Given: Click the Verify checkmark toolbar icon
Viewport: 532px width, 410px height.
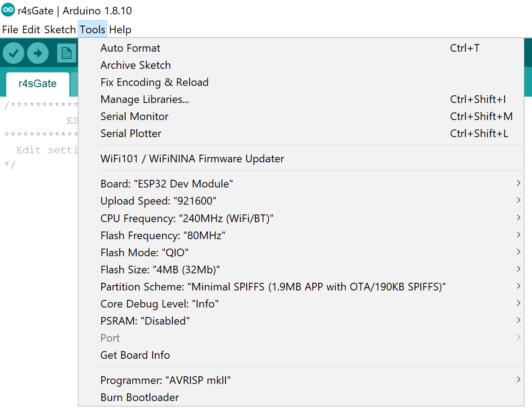Looking at the screenshot, I should tap(14, 53).
